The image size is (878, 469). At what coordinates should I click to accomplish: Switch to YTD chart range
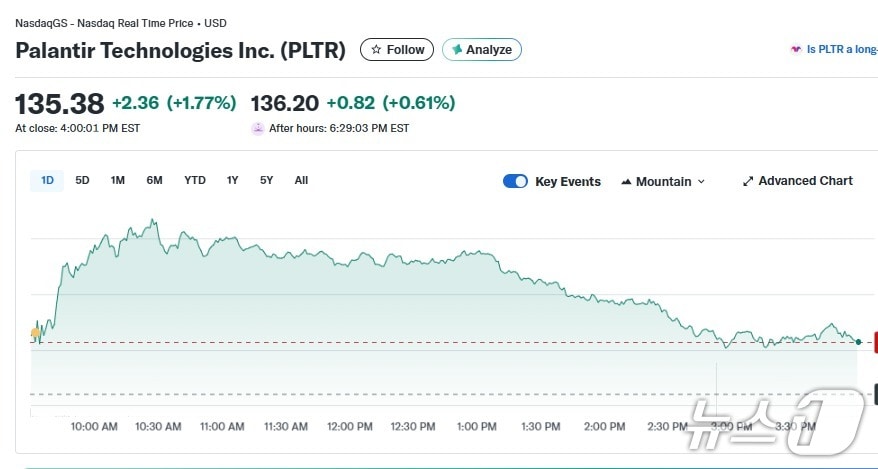[194, 180]
